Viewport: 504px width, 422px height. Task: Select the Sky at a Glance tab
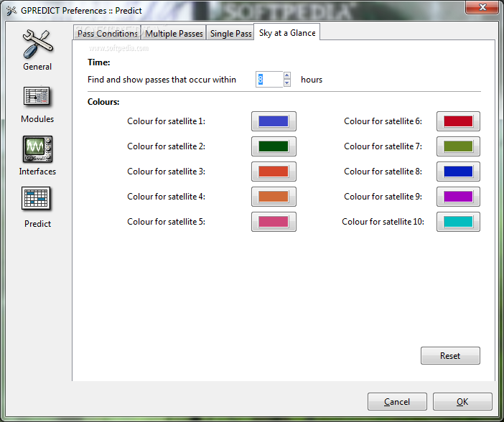287,33
